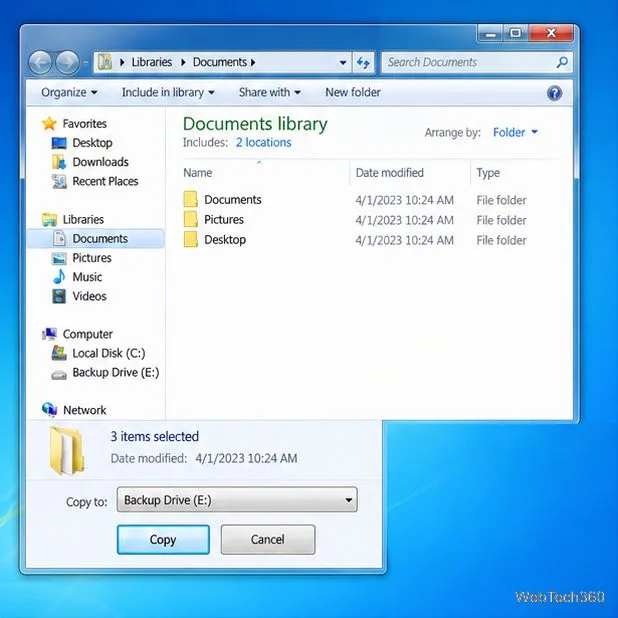The height and width of the screenshot is (618, 618).
Task: Select Recent Places label in sidebar
Action: click(x=105, y=181)
